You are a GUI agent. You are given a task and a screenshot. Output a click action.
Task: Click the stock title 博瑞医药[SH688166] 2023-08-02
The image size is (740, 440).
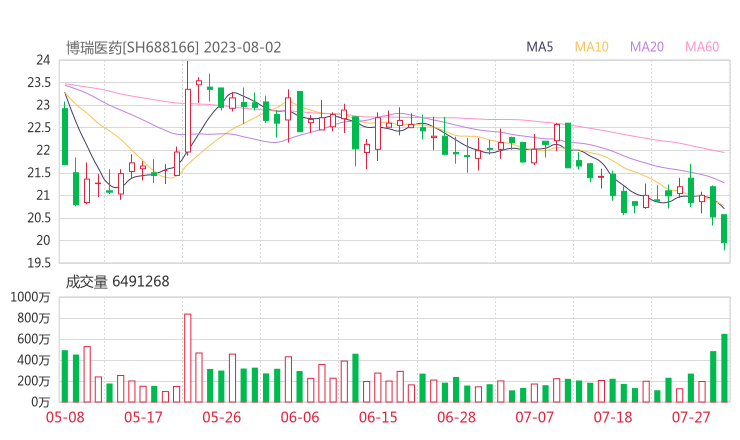174,48
